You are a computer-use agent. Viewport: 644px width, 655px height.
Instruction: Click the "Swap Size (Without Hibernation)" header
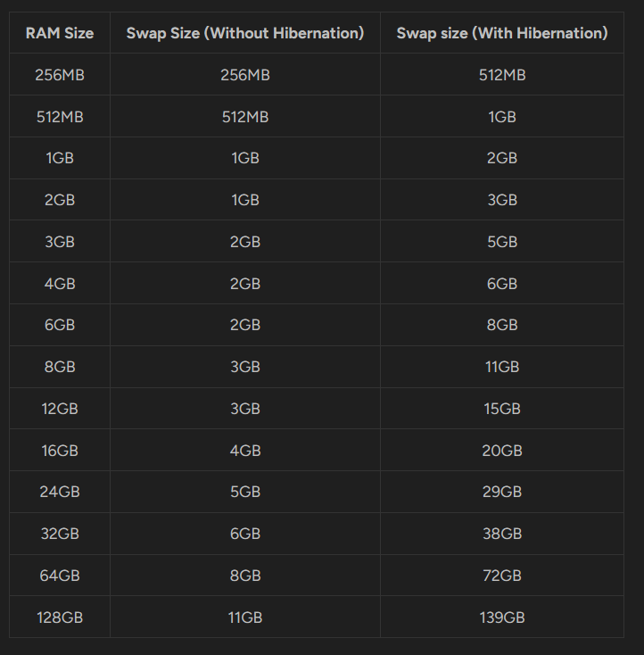point(245,33)
